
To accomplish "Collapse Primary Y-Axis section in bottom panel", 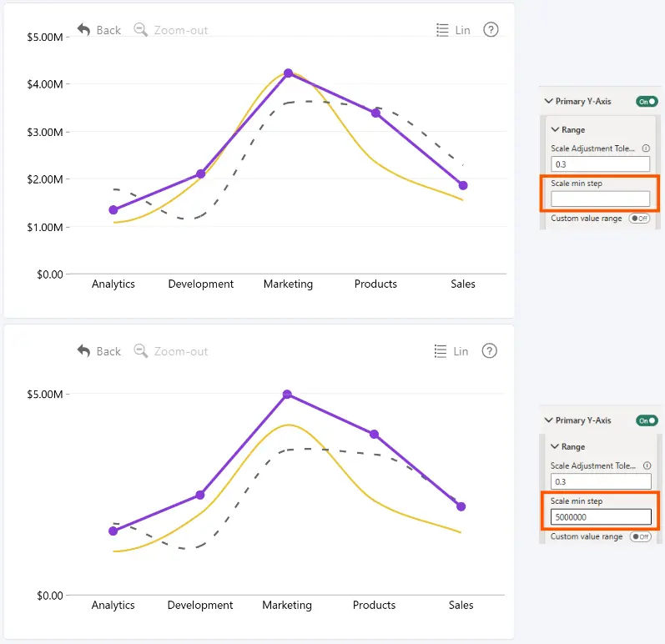I will tap(549, 420).
